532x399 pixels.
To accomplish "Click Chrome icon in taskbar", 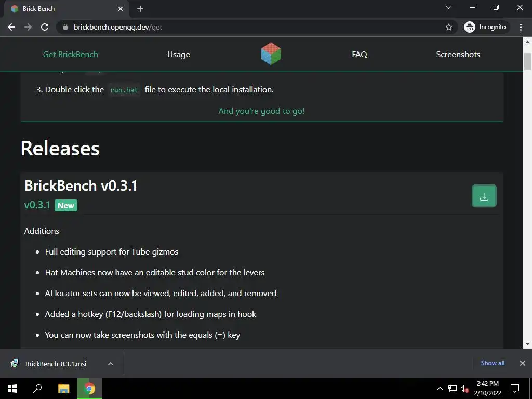I will coord(89,389).
